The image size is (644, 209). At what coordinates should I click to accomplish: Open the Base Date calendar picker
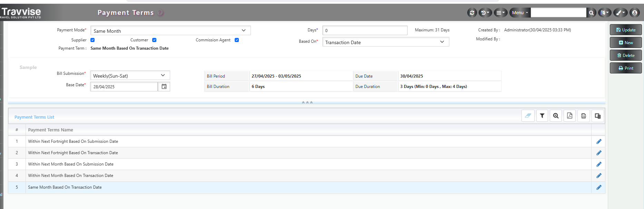click(164, 87)
